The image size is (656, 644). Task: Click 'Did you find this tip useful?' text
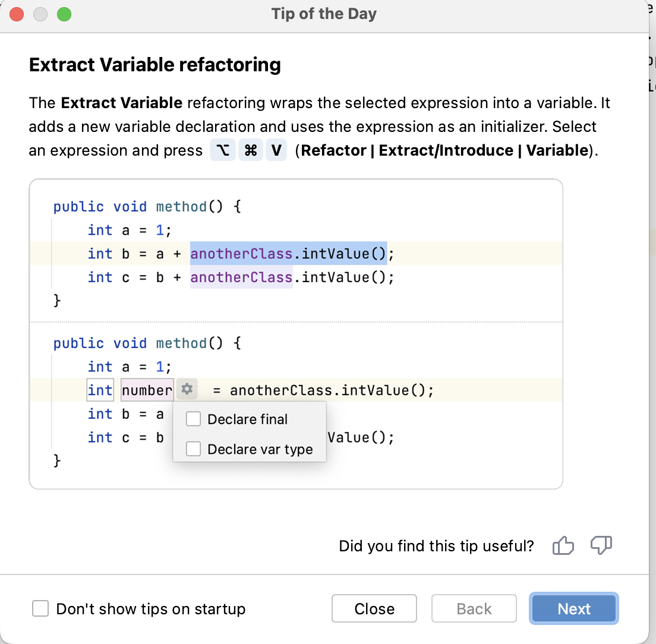tap(436, 546)
